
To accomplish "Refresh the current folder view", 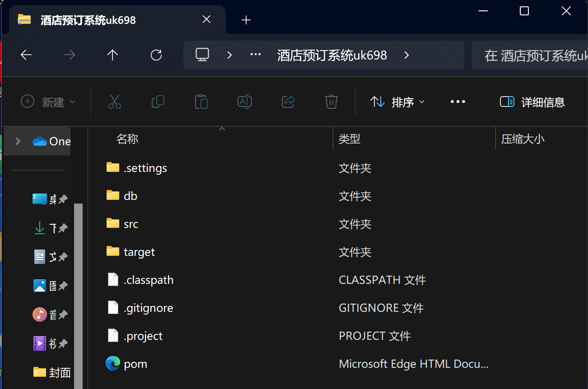I will click(156, 55).
